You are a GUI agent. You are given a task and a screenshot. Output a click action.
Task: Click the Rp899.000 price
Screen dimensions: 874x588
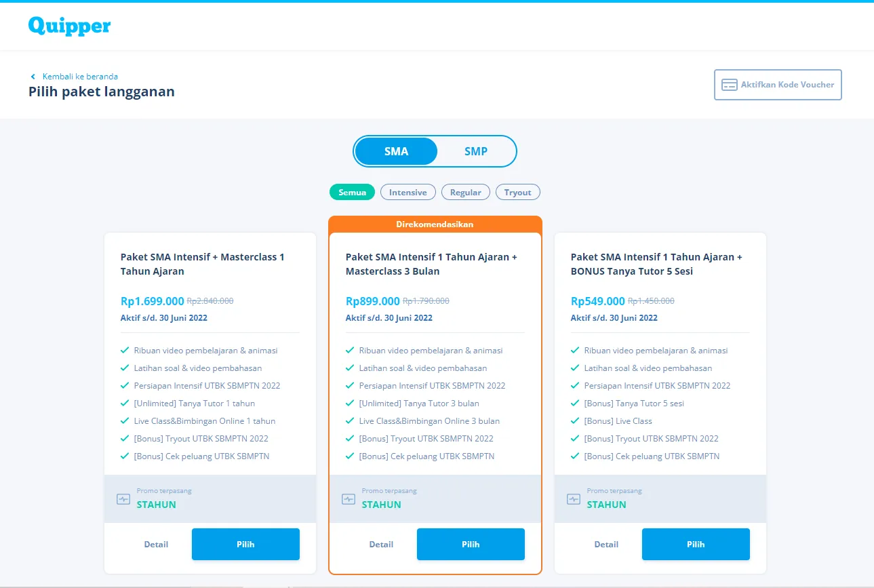tap(373, 301)
